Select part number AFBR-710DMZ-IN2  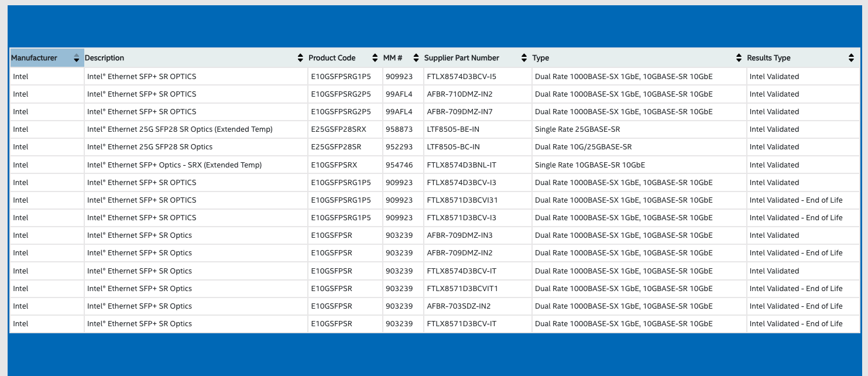(459, 94)
